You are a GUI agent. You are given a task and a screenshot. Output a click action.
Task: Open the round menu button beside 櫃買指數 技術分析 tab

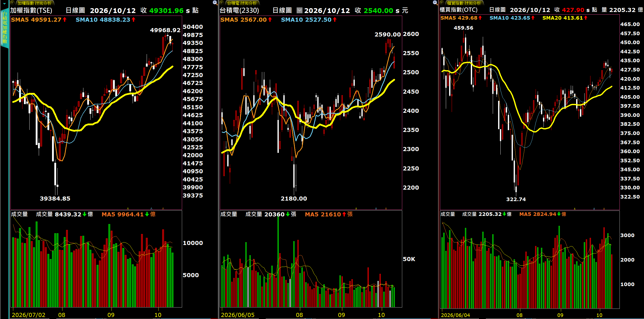[442, 3]
